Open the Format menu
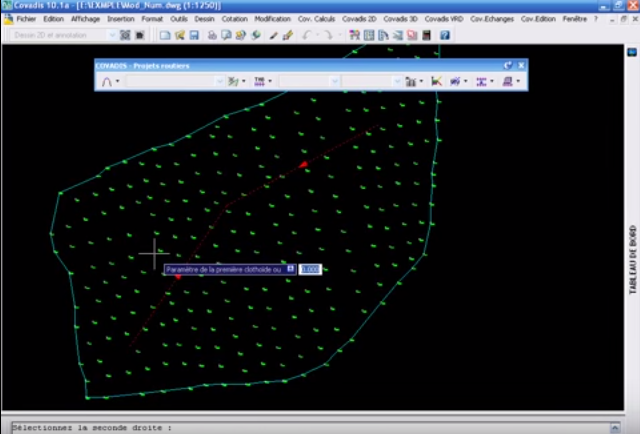Screen dimensions: 640x434 click(152, 19)
